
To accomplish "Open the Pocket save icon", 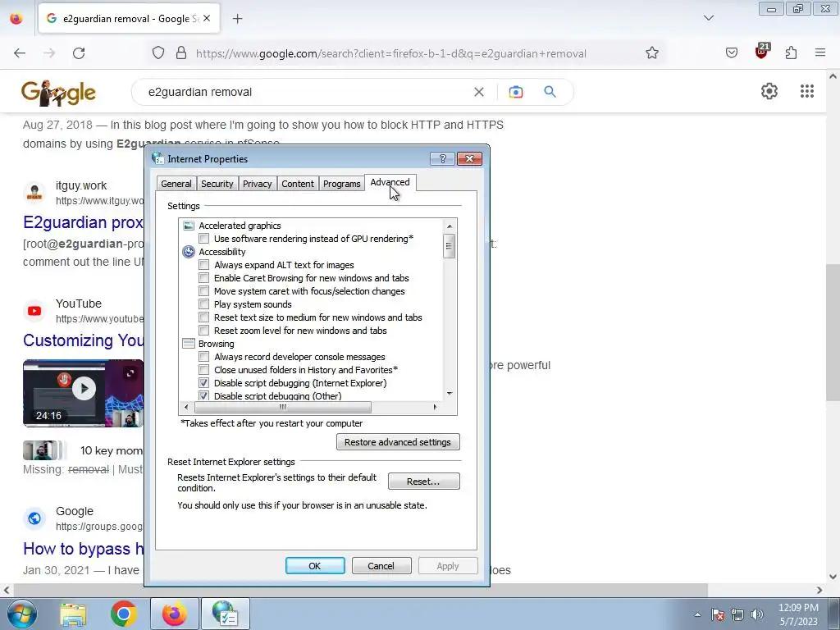I will point(731,53).
